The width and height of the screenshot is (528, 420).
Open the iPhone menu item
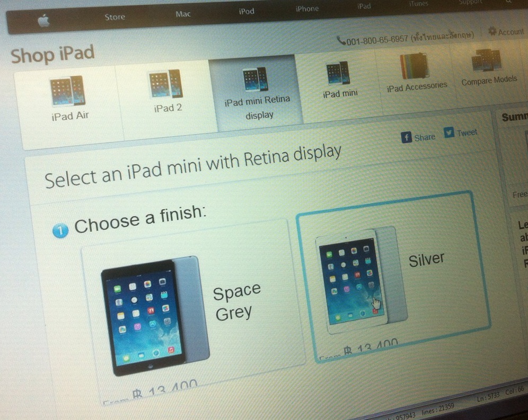(x=307, y=8)
